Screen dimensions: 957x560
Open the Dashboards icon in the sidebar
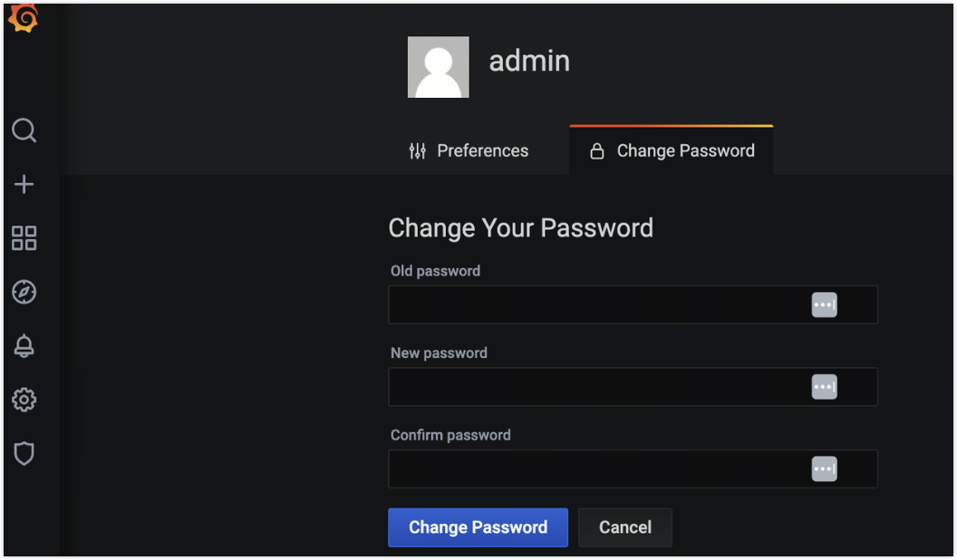point(24,238)
